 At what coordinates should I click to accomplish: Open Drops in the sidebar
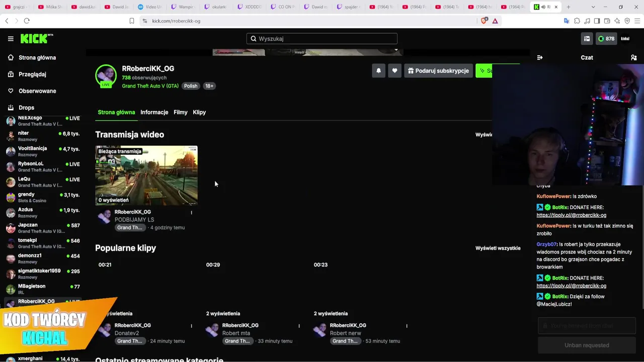pyautogui.click(x=26, y=108)
